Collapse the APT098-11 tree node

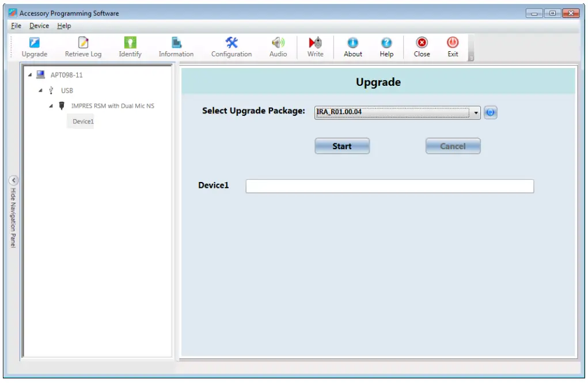point(29,74)
